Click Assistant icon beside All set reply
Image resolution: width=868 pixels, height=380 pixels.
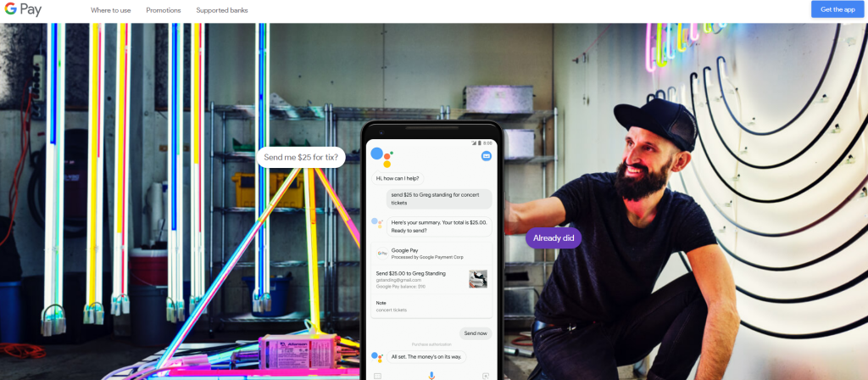pyautogui.click(x=377, y=357)
